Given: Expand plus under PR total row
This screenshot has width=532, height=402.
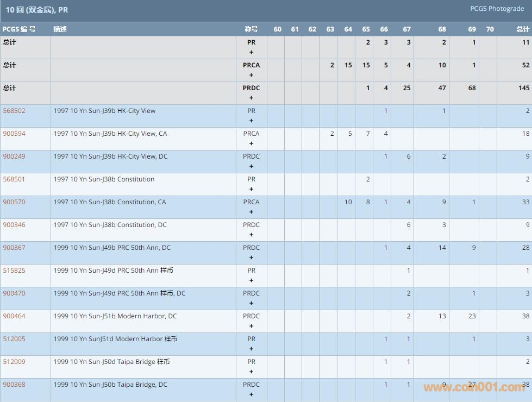Looking at the screenshot, I should point(251,53).
